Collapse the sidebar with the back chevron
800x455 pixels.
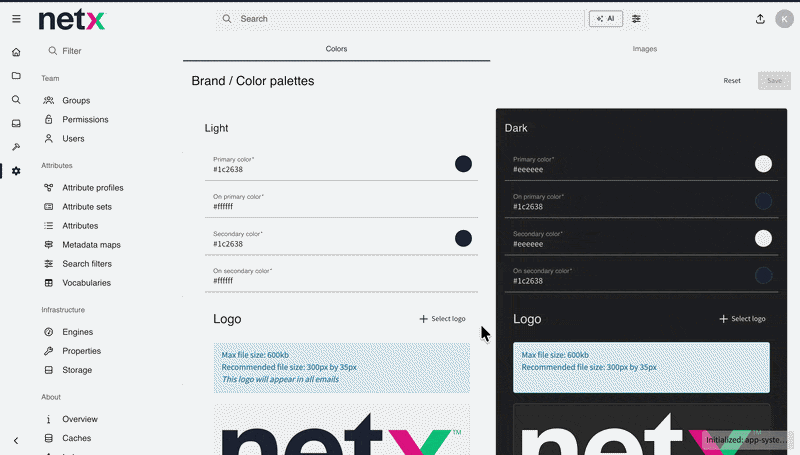(x=16, y=441)
